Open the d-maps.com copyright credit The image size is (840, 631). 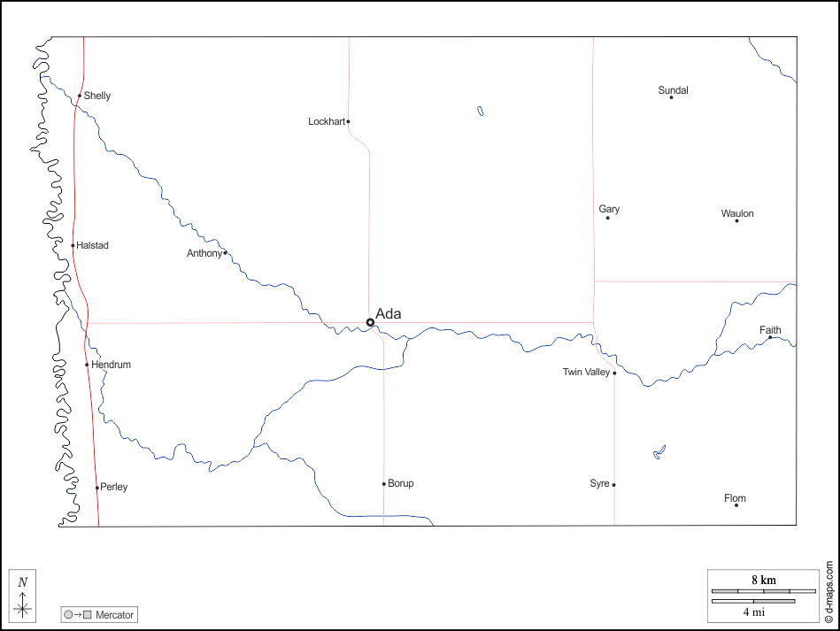coord(829,592)
